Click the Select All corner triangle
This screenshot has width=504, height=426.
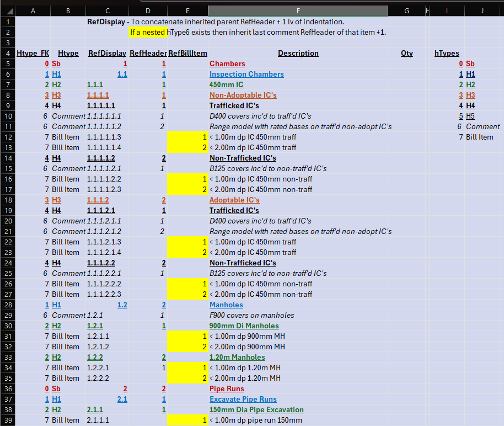[x=9, y=11]
